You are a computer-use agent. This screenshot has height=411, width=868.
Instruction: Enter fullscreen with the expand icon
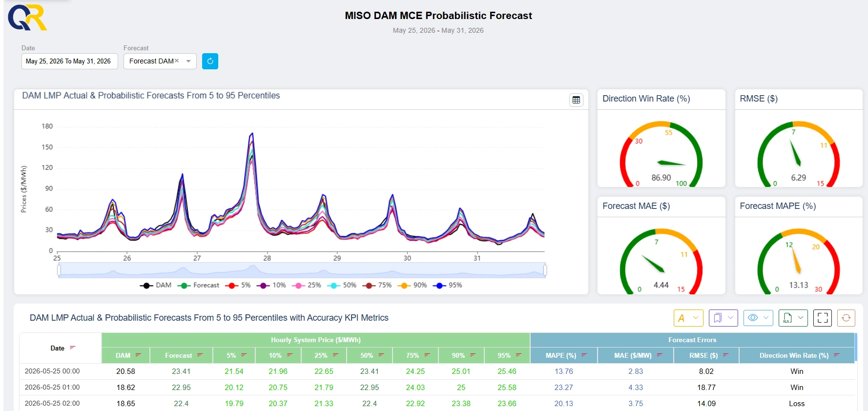click(823, 318)
